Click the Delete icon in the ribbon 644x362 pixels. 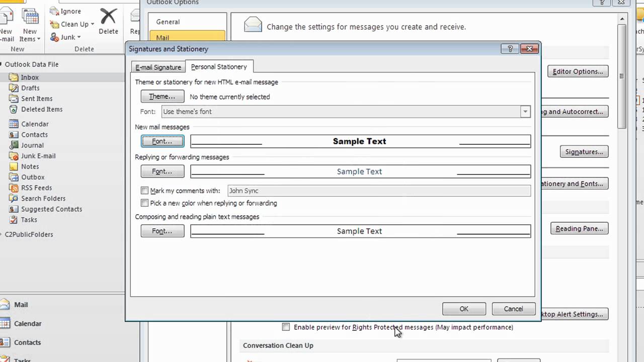[108, 21]
